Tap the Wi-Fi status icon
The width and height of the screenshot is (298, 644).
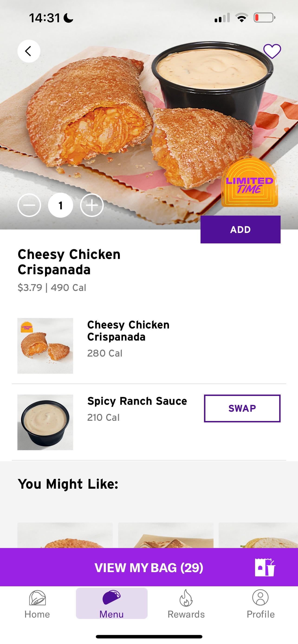(x=241, y=18)
